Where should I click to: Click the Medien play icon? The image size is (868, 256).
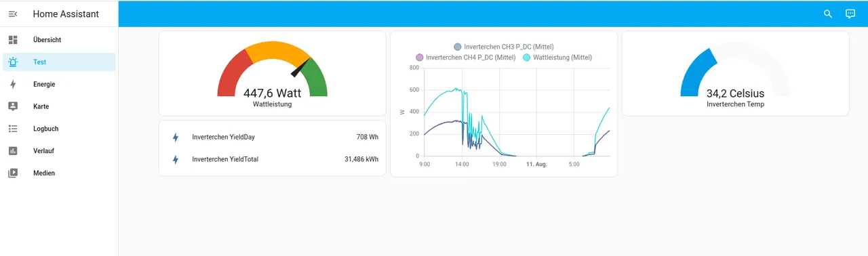point(13,173)
